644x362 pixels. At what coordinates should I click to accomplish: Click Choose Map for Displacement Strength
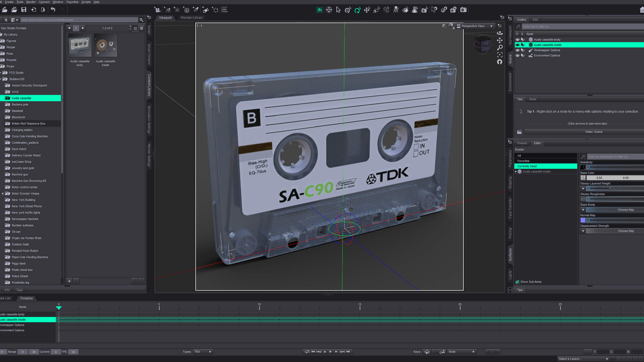(x=615, y=231)
